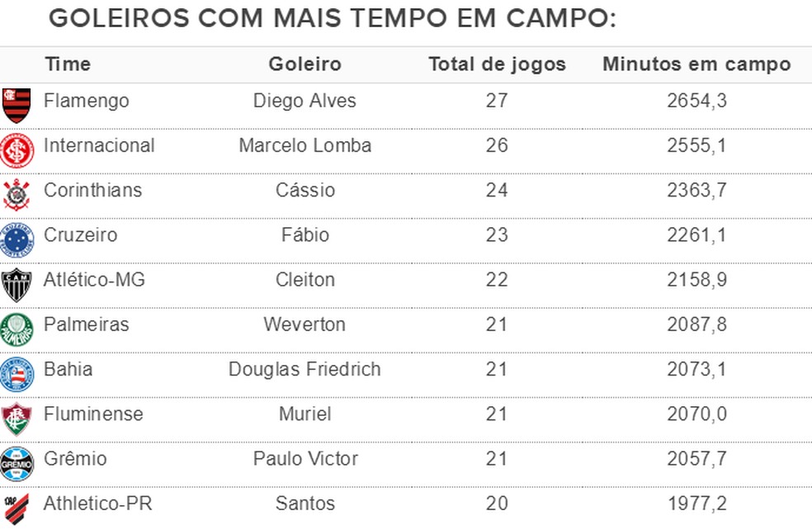Click the name Marcelo Lomba
This screenshot has height=530, width=812.
[305, 145]
